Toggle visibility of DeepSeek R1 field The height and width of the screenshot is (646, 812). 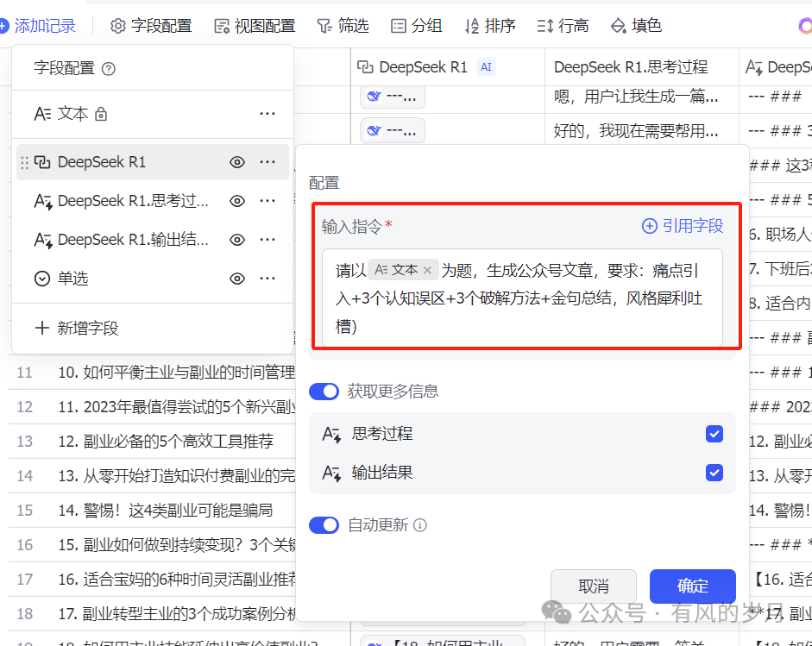click(x=237, y=162)
